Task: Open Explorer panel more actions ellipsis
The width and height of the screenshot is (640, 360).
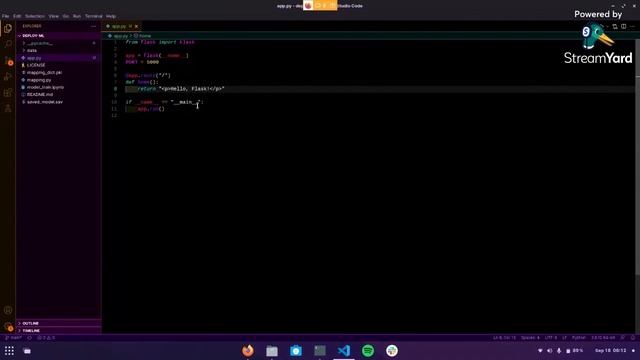Action: [x=93, y=26]
